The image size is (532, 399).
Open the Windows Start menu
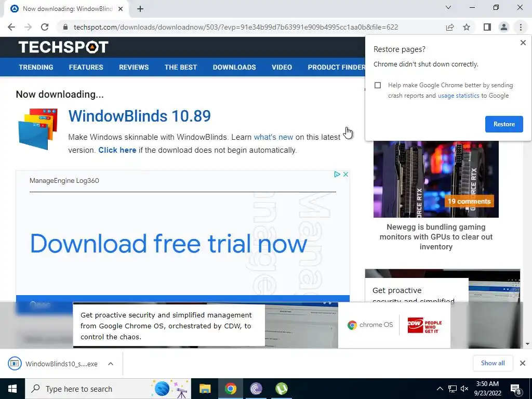pyautogui.click(x=12, y=389)
